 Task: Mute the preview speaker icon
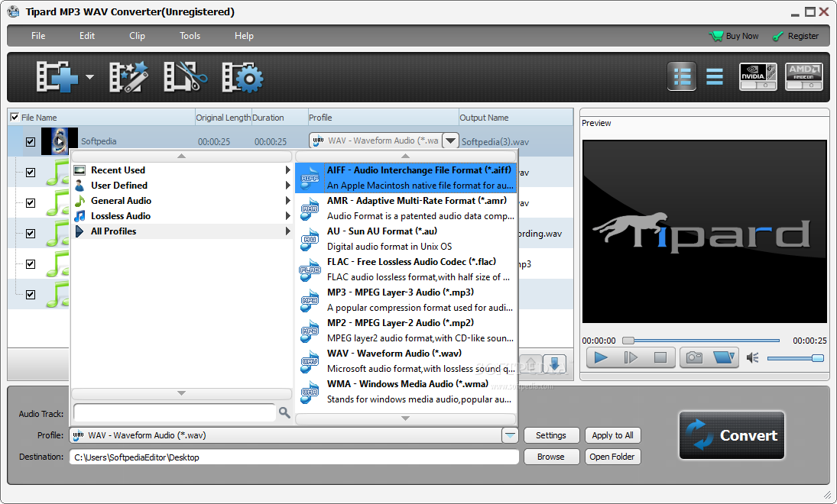(x=753, y=357)
